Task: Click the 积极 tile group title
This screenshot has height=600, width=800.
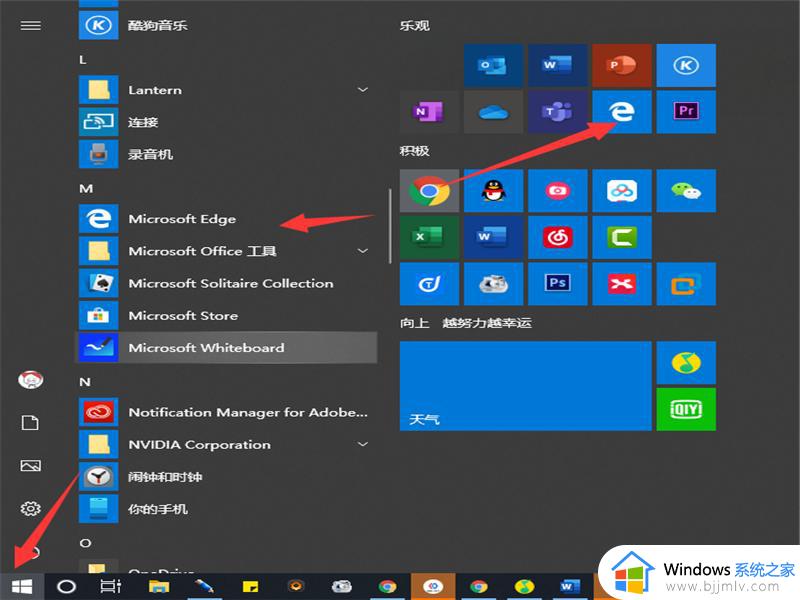Action: tap(414, 151)
